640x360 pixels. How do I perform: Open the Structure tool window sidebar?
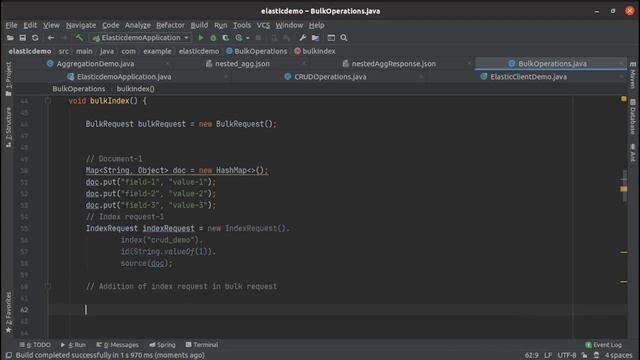point(8,127)
